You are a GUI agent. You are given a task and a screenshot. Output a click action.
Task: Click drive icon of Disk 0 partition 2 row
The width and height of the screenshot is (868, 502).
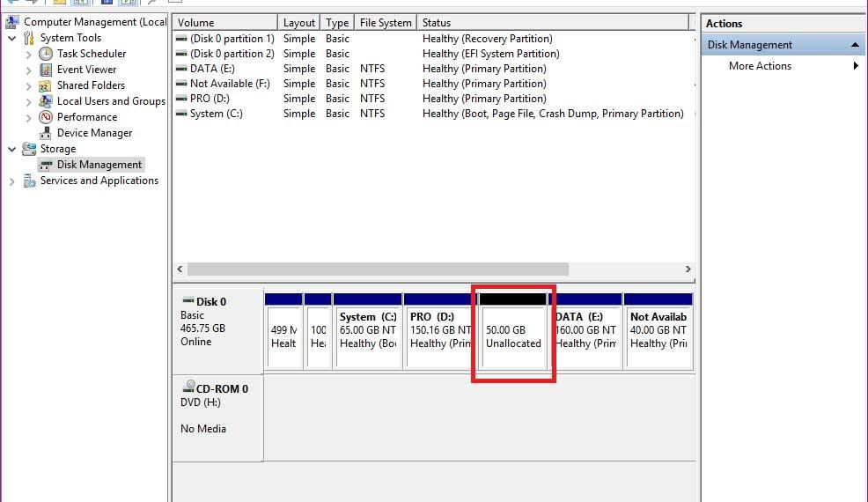pos(181,54)
